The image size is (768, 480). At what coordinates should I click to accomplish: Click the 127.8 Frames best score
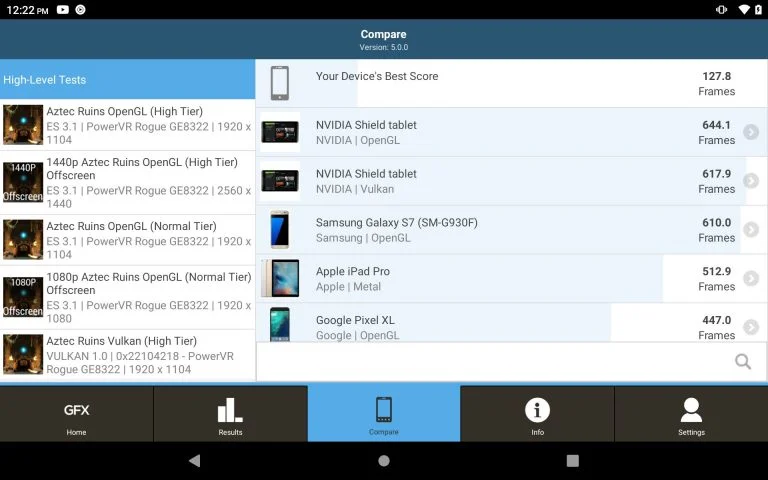[717, 83]
